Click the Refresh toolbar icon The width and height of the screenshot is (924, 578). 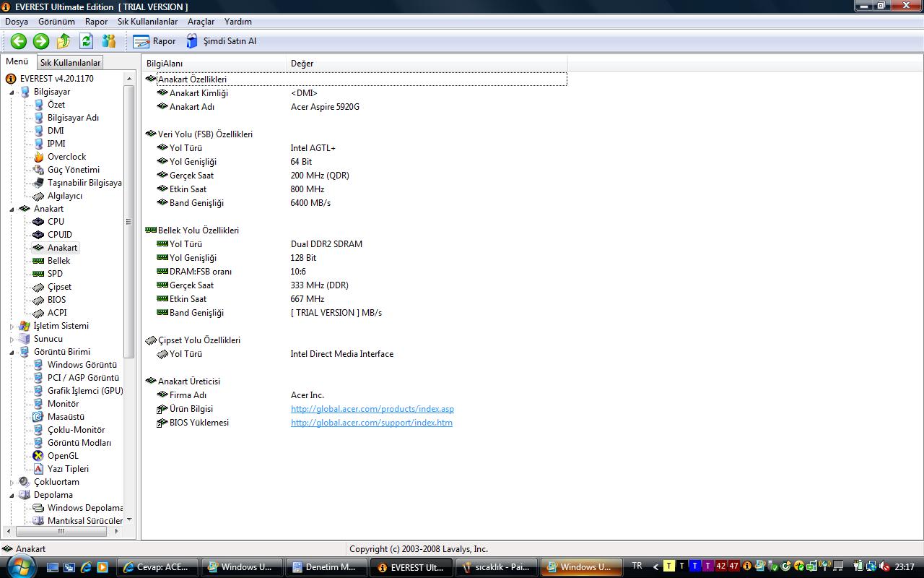[87, 41]
